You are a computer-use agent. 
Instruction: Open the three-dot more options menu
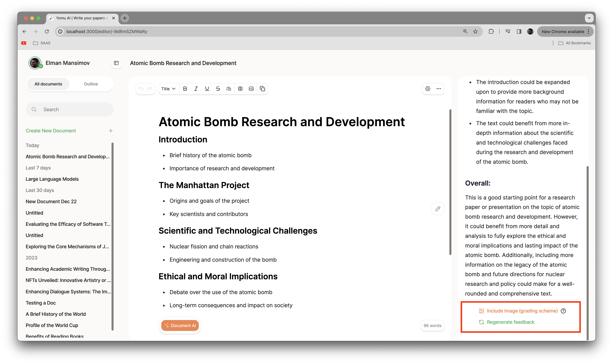439,89
